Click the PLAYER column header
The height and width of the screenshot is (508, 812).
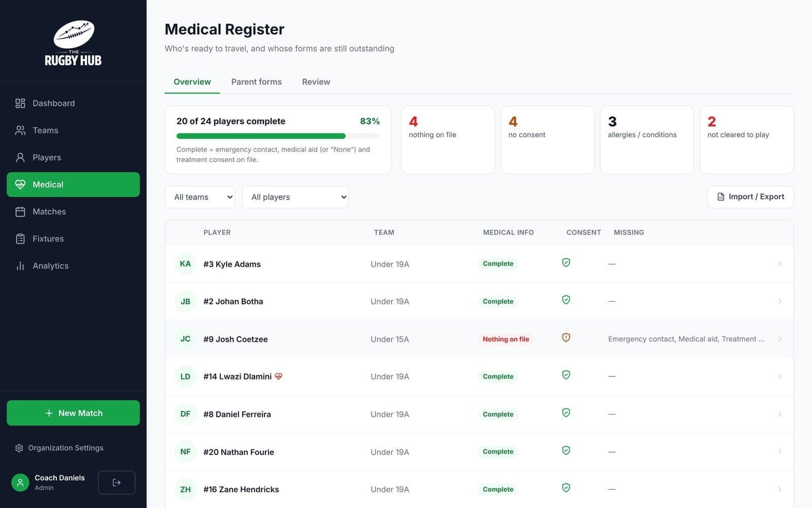click(217, 232)
